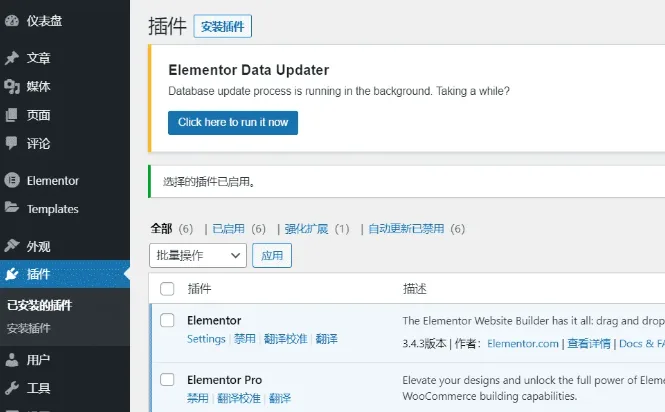This screenshot has width=665, height=412.
Task: Click 禁用 under Elementor Pro
Action: (198, 398)
